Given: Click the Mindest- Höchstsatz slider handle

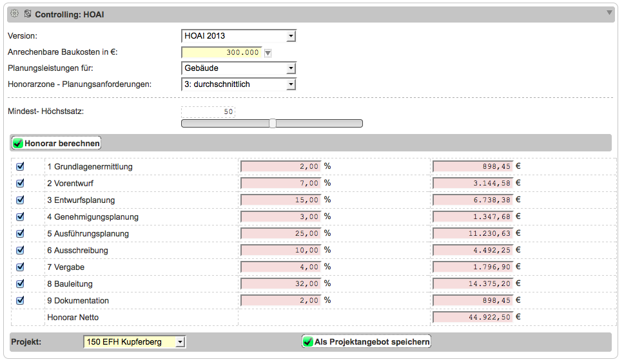Looking at the screenshot, I should 273,123.
